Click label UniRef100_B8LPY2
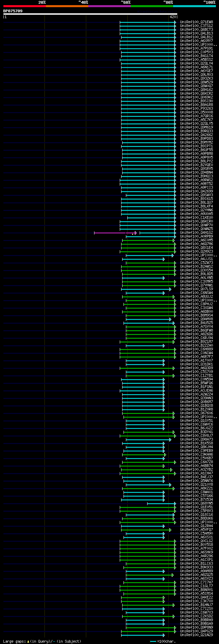Screen dimensions: 219x644 (x=196, y=161)
